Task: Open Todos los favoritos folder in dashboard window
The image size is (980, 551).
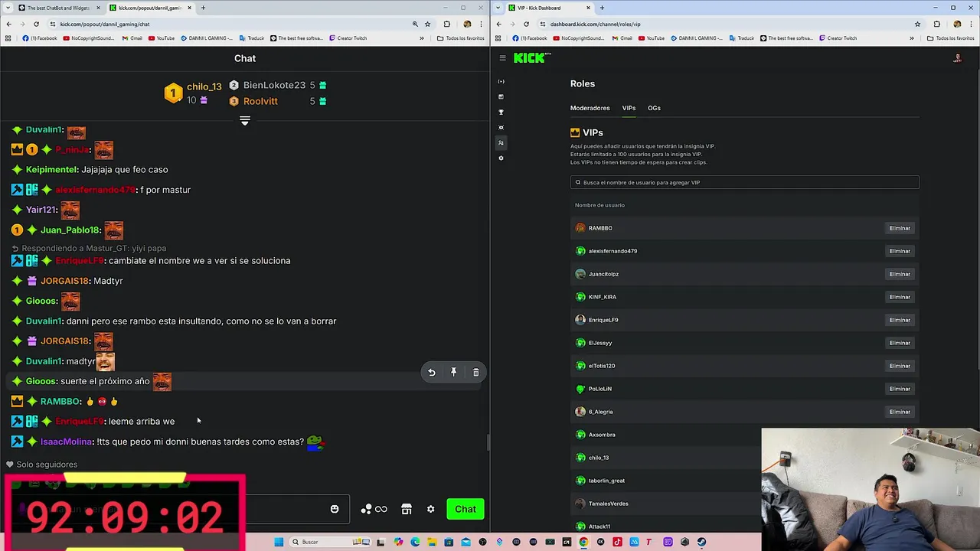Action: point(950,38)
